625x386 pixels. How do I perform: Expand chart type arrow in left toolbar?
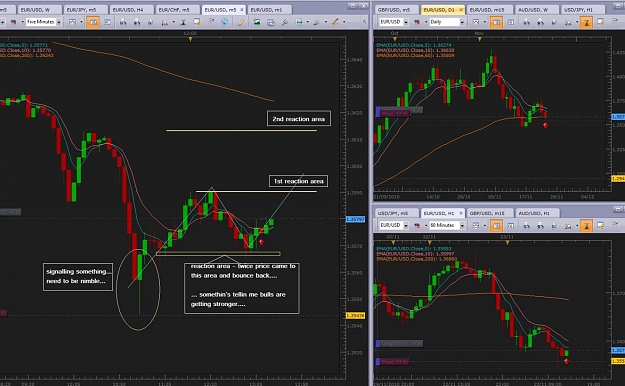tap(81, 22)
